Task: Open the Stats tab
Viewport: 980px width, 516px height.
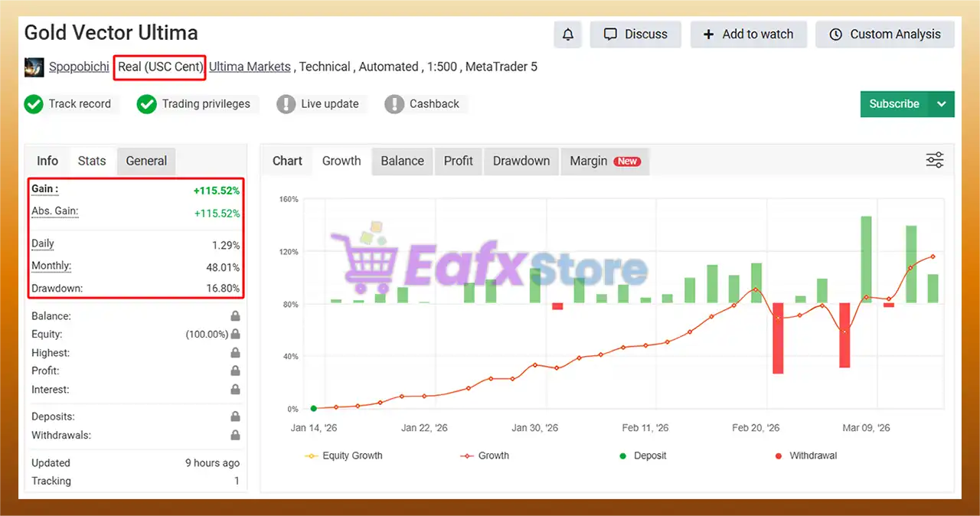Action: point(92,161)
